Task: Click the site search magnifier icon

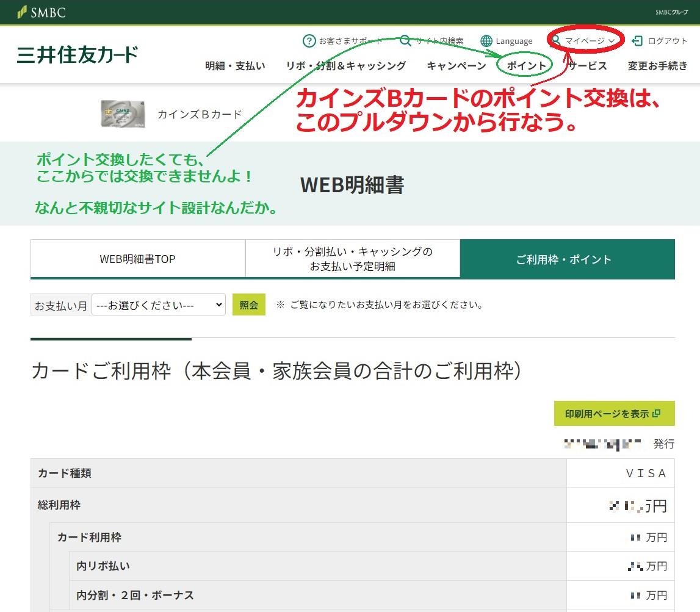Action: click(x=405, y=41)
